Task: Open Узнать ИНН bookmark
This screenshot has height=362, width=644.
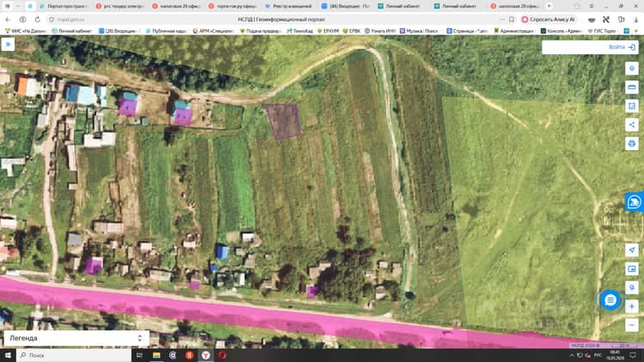Action: (380, 31)
